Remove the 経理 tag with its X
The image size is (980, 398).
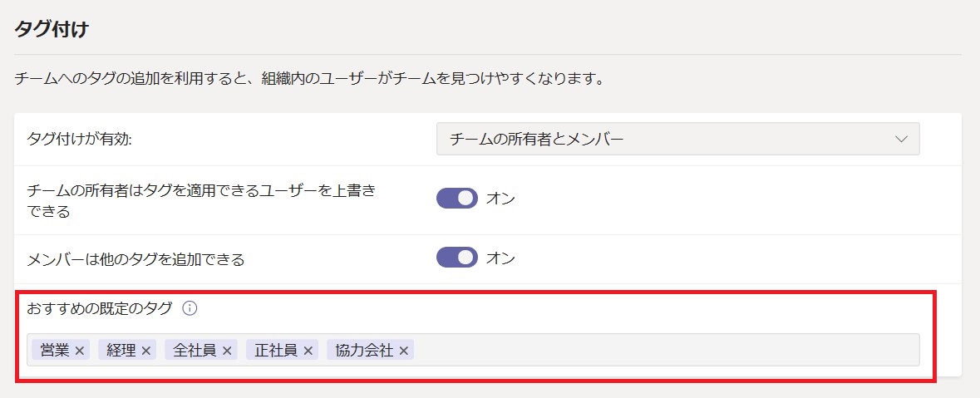[145, 351]
